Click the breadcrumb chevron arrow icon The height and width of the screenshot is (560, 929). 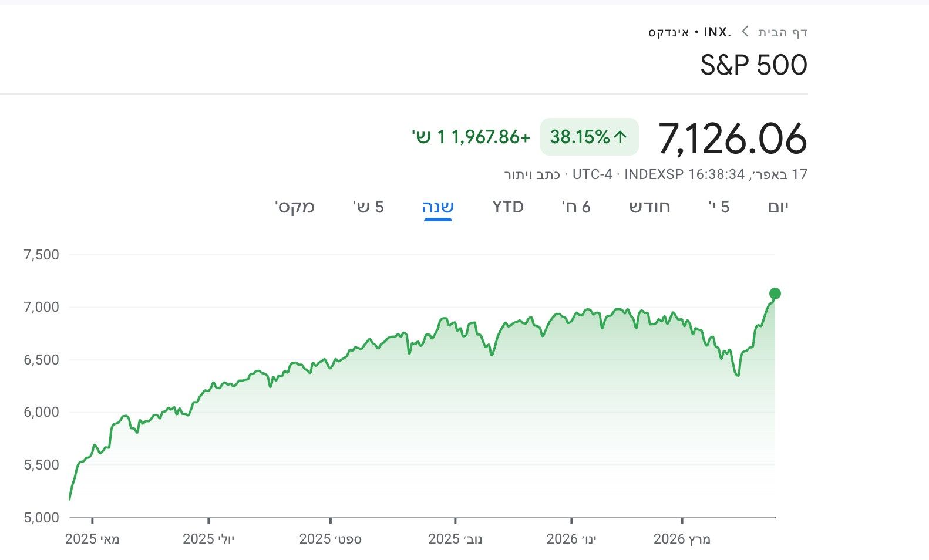point(745,32)
